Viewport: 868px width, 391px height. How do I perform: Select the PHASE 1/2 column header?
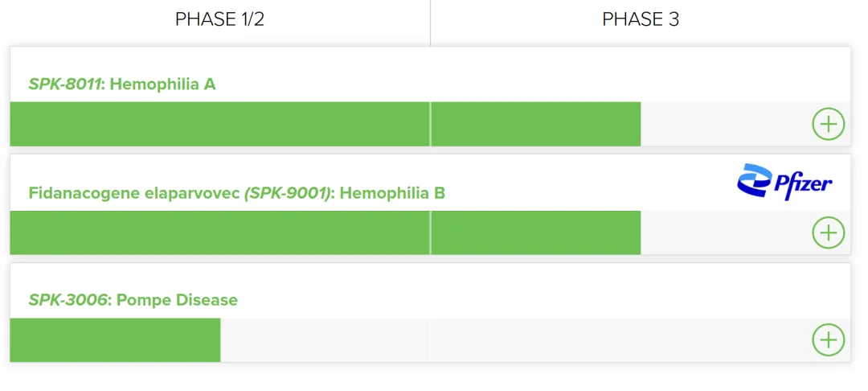point(219,19)
